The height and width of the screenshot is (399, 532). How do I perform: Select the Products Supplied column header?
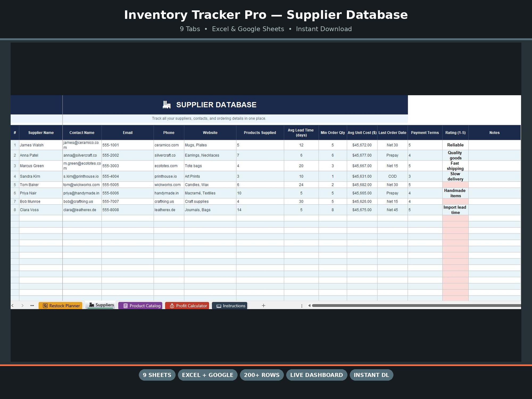[x=260, y=133]
